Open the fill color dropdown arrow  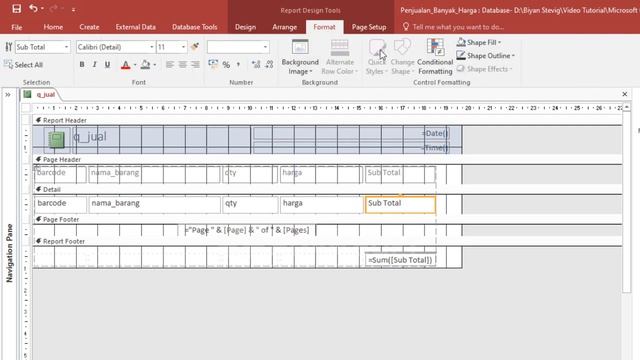155,64
